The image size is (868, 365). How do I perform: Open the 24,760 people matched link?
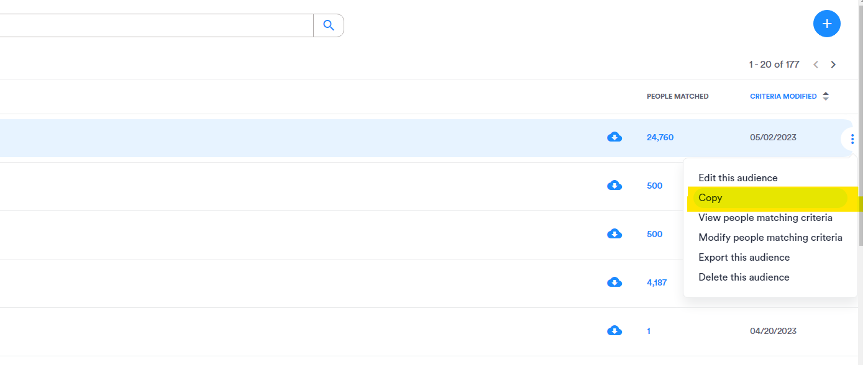[x=660, y=137]
